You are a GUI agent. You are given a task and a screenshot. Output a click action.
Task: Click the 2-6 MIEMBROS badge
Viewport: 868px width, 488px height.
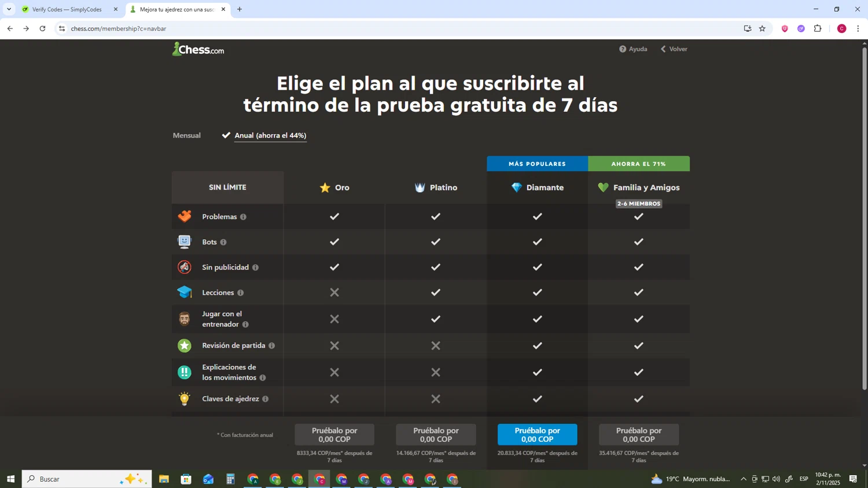(639, 204)
